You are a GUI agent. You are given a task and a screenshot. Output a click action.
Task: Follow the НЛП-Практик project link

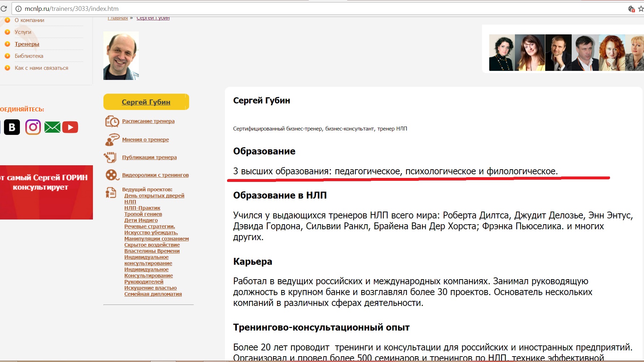[x=142, y=208]
